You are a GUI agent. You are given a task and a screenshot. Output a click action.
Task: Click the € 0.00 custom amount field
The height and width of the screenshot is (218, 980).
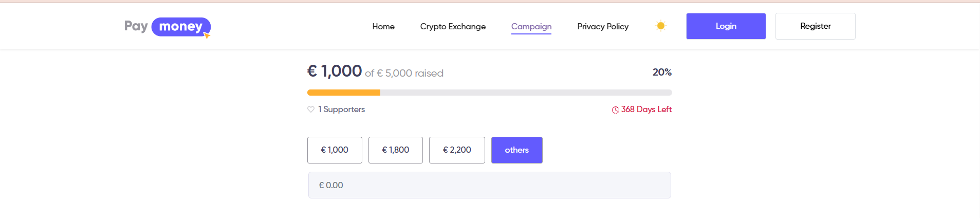pyautogui.click(x=490, y=185)
